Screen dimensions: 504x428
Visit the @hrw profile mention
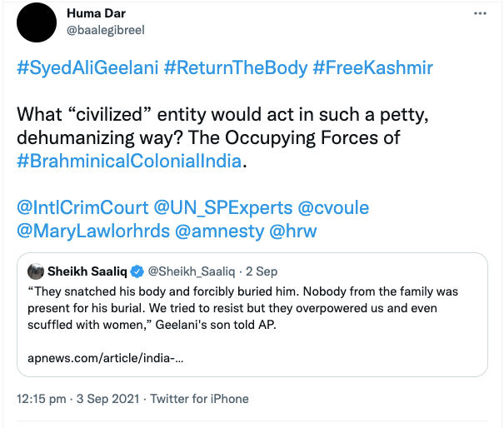(293, 230)
